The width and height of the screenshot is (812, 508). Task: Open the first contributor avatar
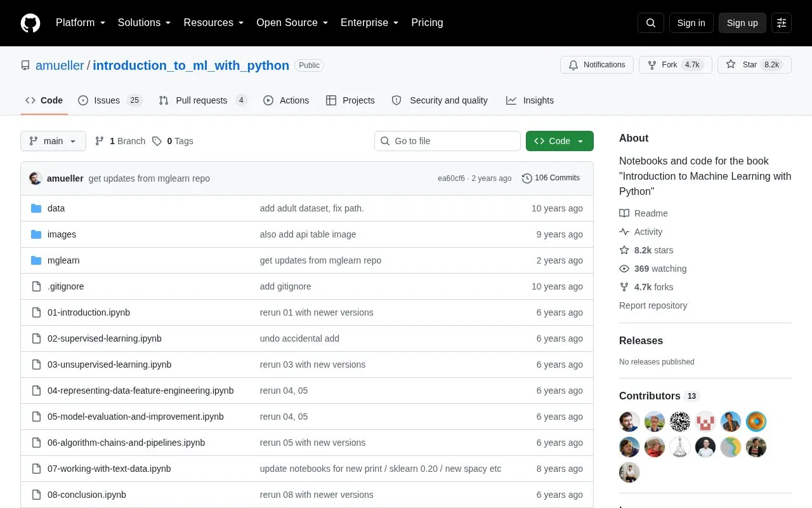pyautogui.click(x=629, y=422)
